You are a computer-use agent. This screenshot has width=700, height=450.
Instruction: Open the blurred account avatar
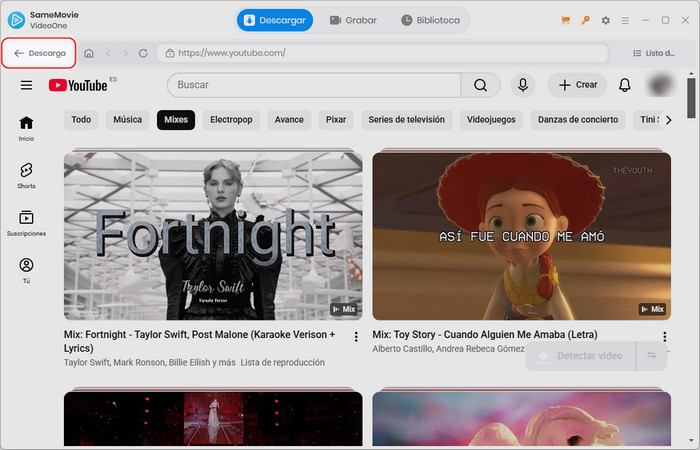coord(660,85)
